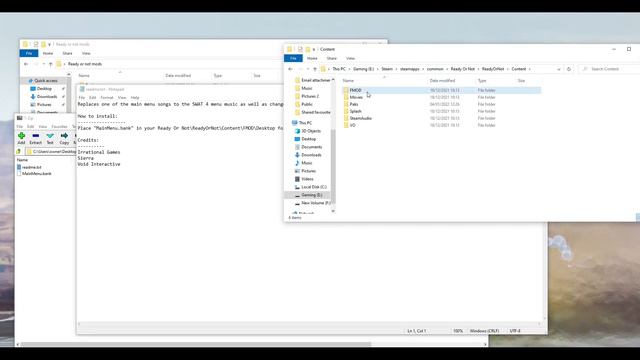The height and width of the screenshot is (360, 640).
Task: Open the 7-Zip Favorites menu
Action: coord(60,127)
